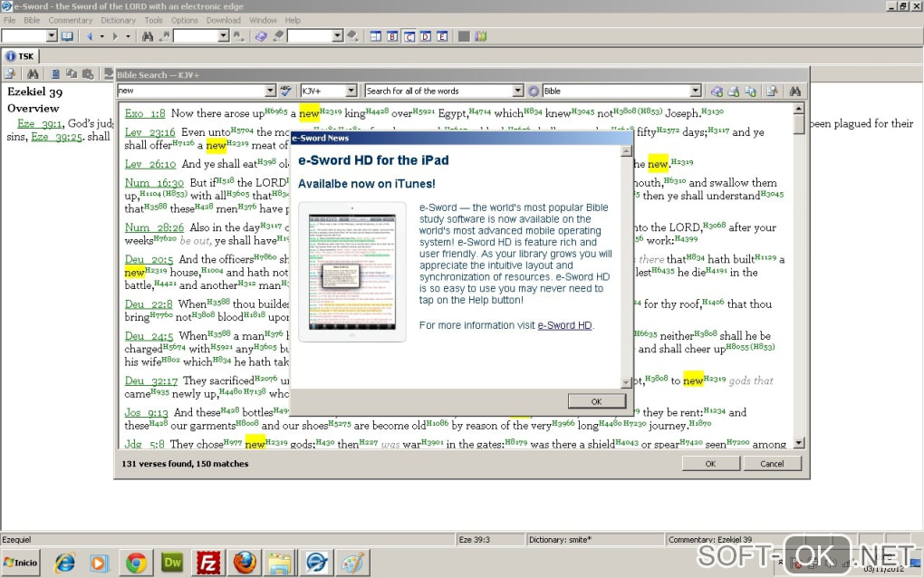Screen dimensions: 924x578
Task: Open the forward history dropdown arrow
Action: click(x=128, y=36)
